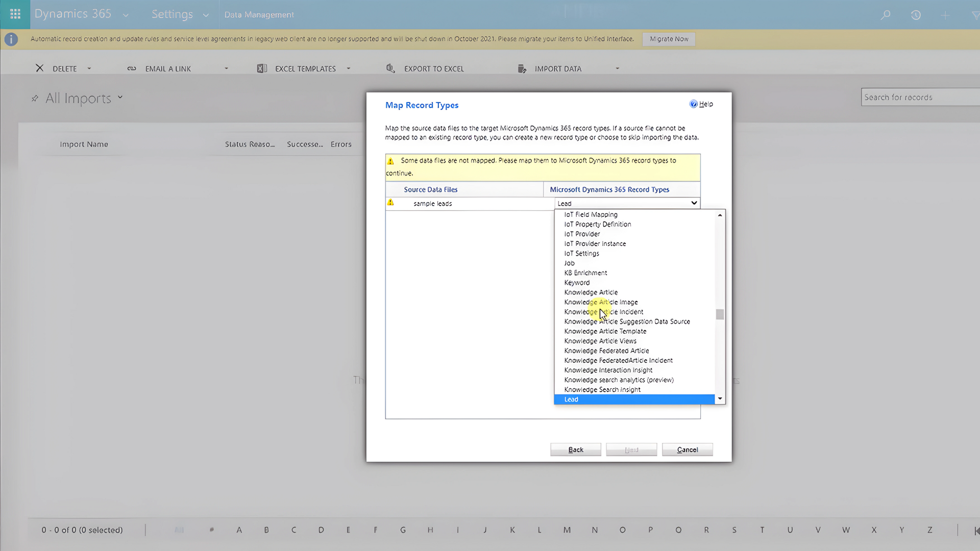This screenshot has height=551, width=980.
Task: Filter records by letter M
Action: point(567,531)
